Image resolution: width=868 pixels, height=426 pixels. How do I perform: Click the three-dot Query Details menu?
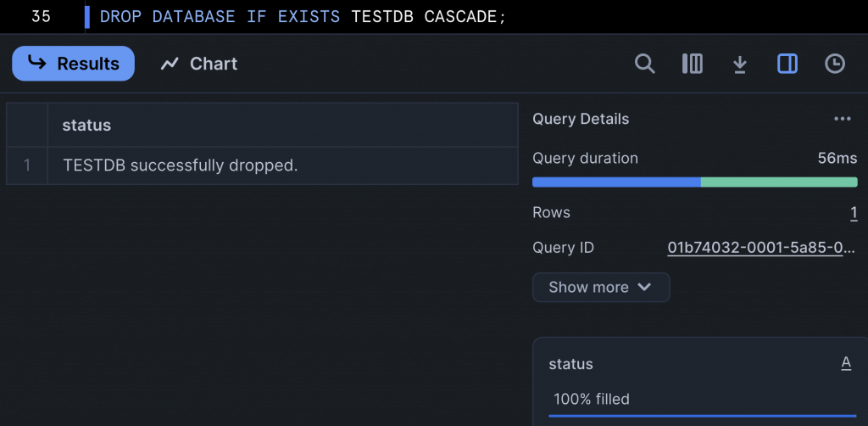842,119
